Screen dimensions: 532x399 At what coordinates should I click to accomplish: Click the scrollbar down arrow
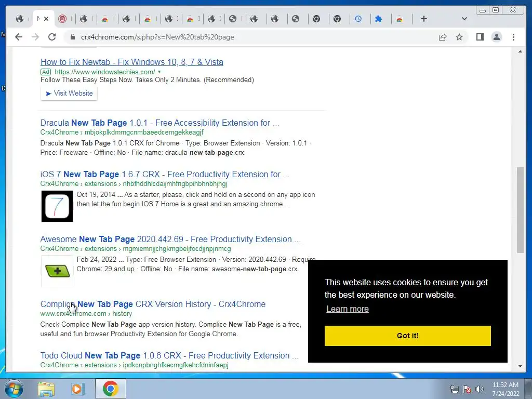[520, 366]
